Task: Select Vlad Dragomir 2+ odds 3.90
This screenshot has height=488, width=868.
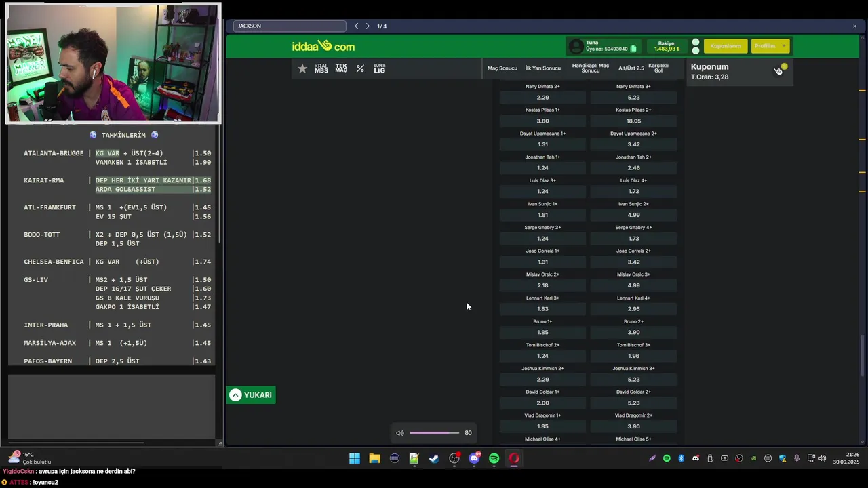Action: point(633,426)
